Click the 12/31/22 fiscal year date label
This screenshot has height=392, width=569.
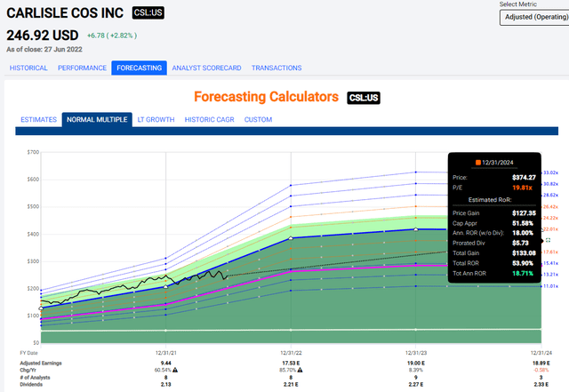point(291,353)
